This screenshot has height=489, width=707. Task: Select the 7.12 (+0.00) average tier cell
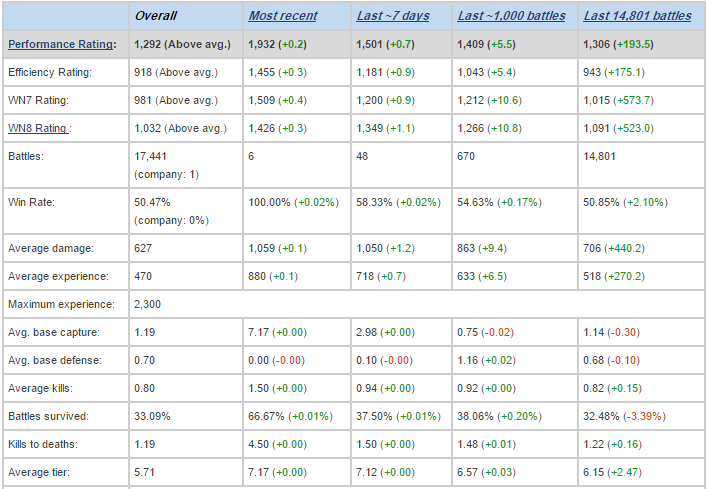tap(386, 472)
